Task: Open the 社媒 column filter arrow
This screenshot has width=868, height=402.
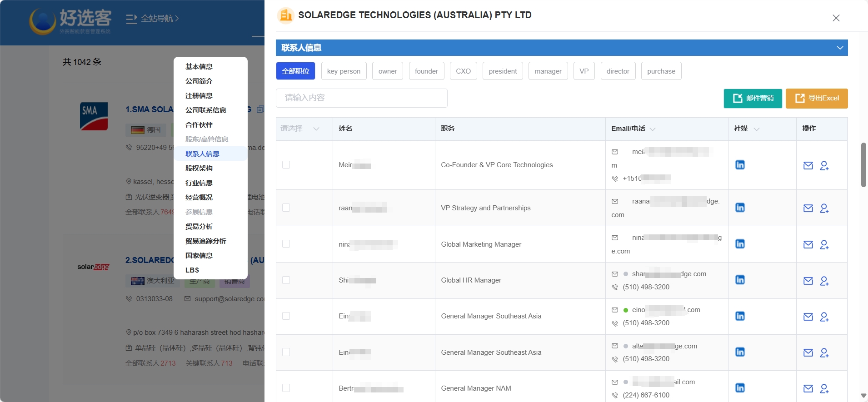Action: point(757,129)
